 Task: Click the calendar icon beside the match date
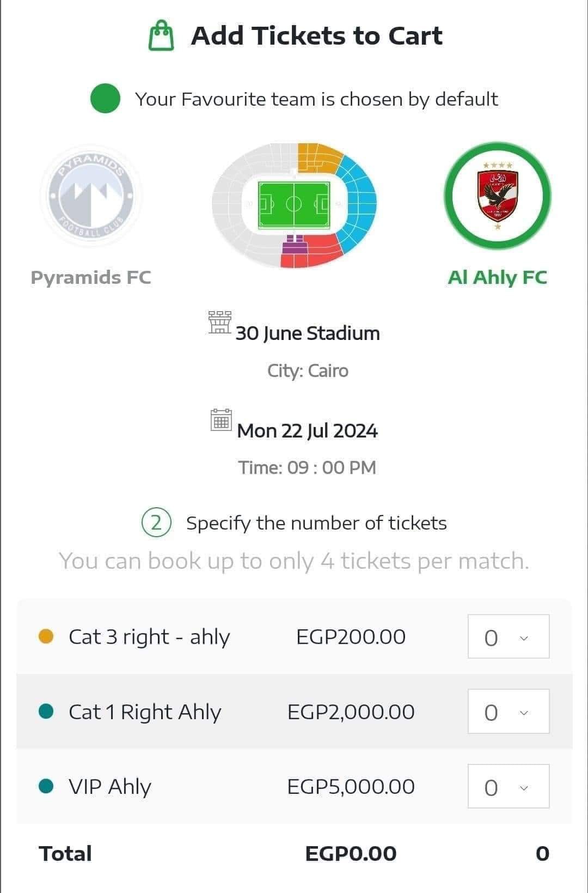coord(221,420)
